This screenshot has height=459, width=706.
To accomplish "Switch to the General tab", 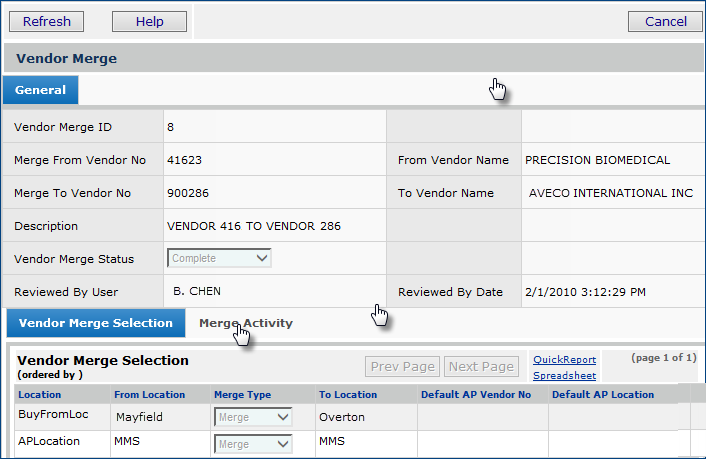I will (41, 90).
